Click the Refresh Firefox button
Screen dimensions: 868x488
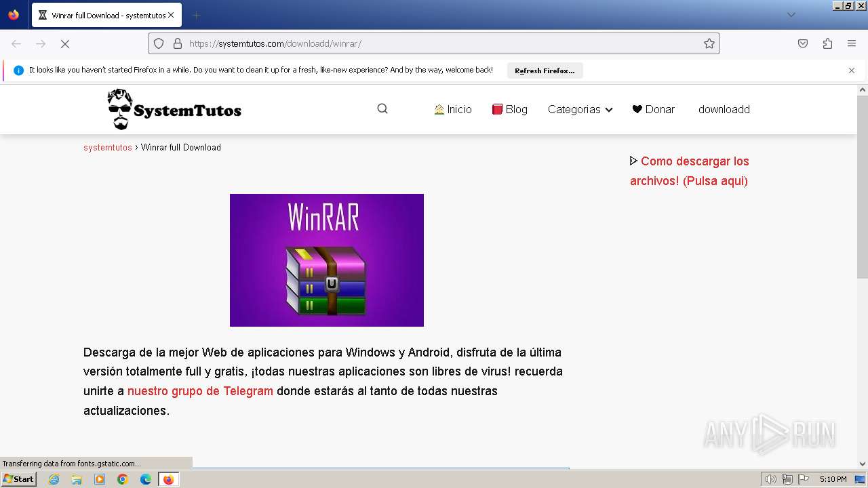pyautogui.click(x=545, y=70)
